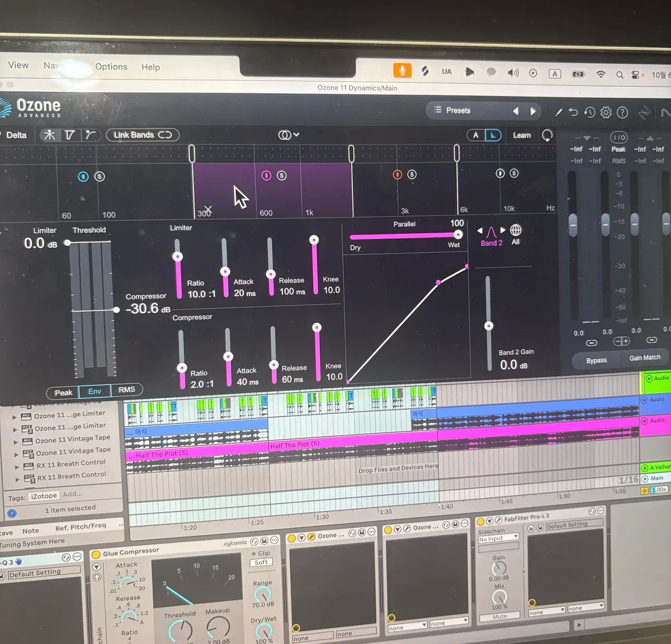Switch detection mode to the Peak tab
This screenshot has width=671, height=644.
63,392
